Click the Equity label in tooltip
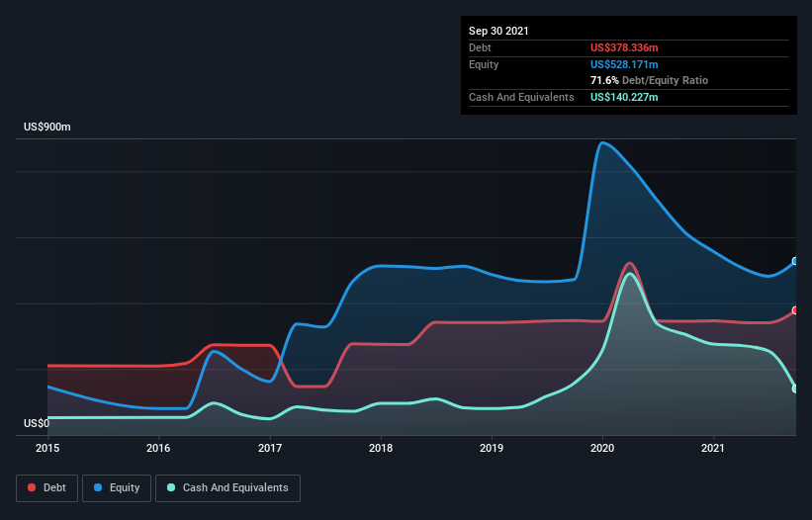812x520 pixels. point(484,64)
